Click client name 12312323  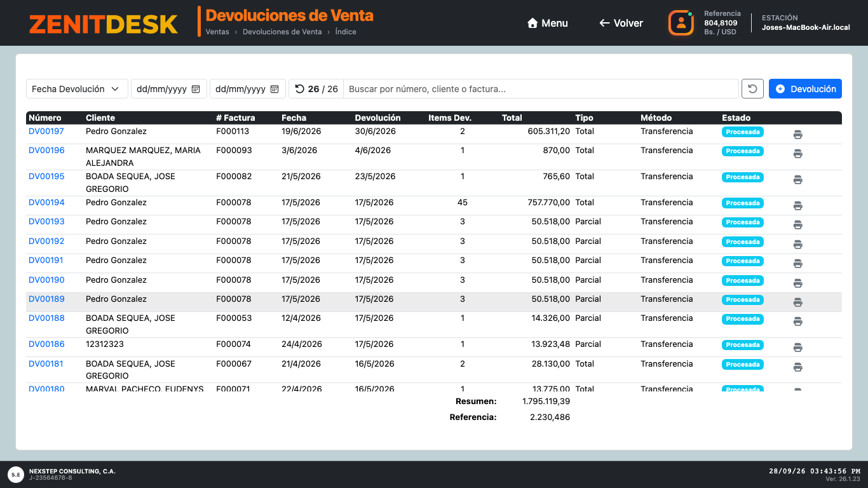(x=105, y=344)
